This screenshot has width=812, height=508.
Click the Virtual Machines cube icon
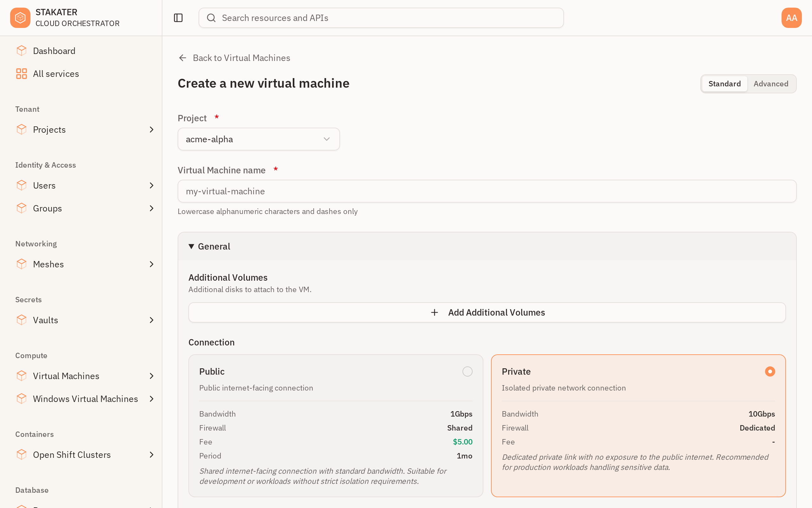click(22, 376)
